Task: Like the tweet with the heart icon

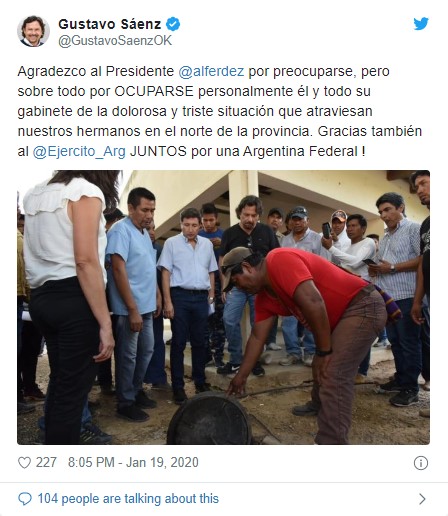Action: pos(24,463)
